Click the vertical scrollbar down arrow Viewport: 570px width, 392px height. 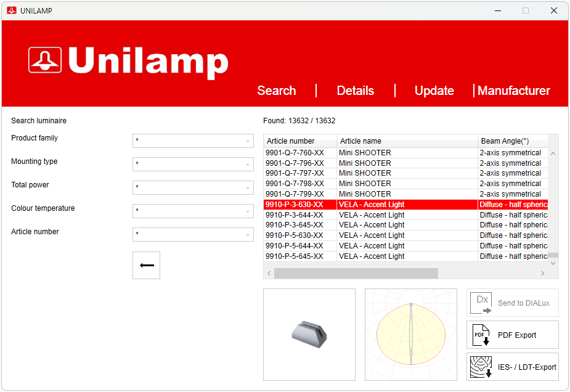click(553, 263)
